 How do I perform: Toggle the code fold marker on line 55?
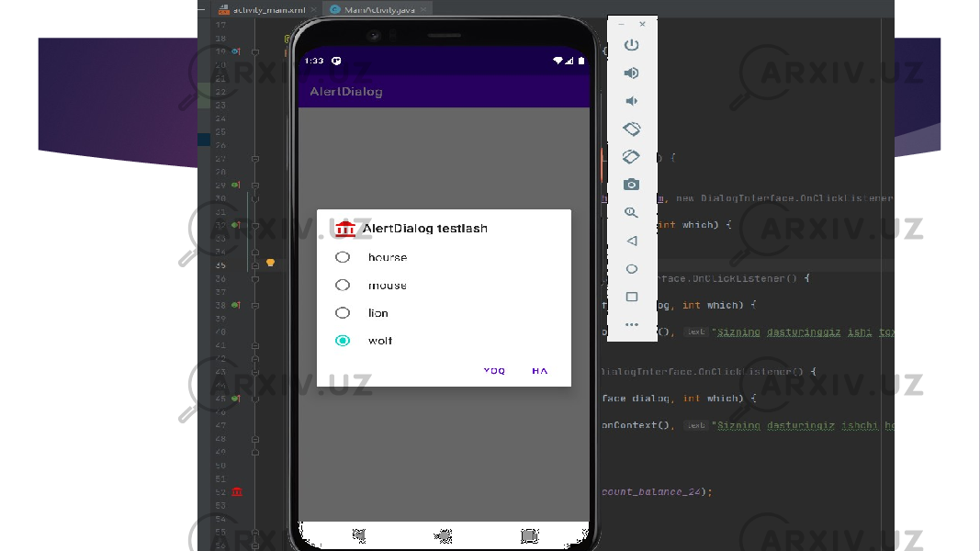(x=255, y=533)
